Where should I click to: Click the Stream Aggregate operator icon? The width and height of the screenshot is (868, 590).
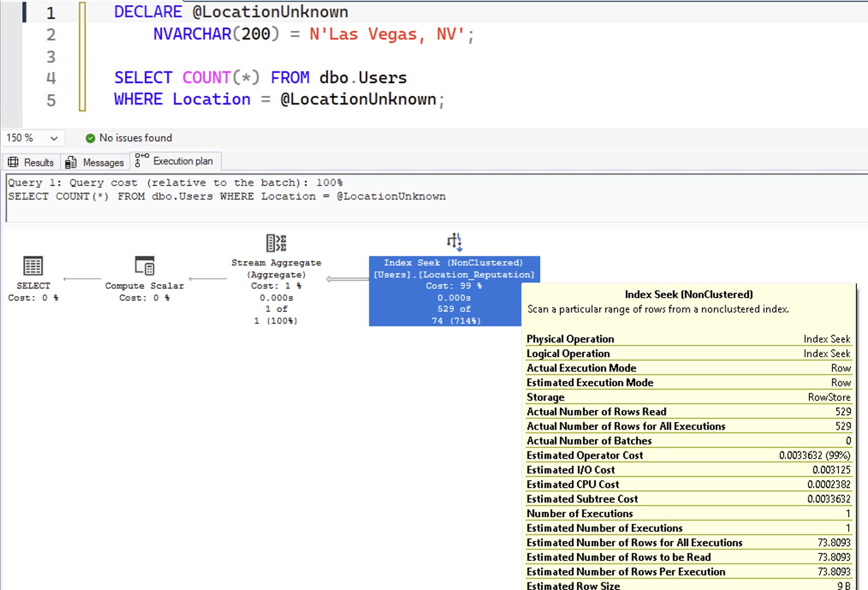coord(276,243)
